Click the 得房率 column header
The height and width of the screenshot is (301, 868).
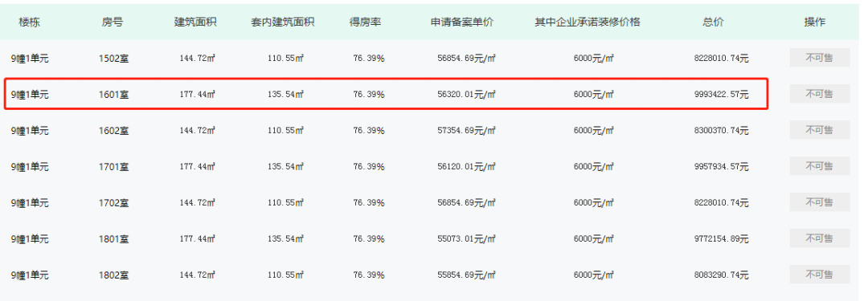pos(366,22)
